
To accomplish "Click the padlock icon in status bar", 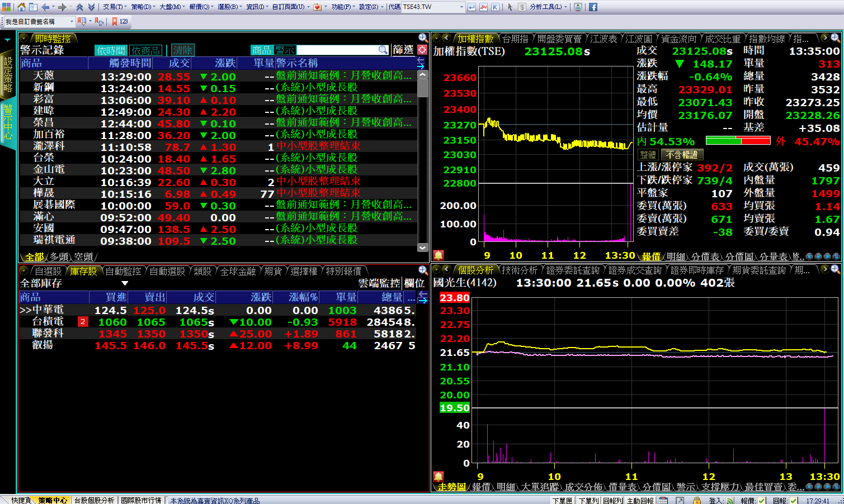I will coord(697,500).
